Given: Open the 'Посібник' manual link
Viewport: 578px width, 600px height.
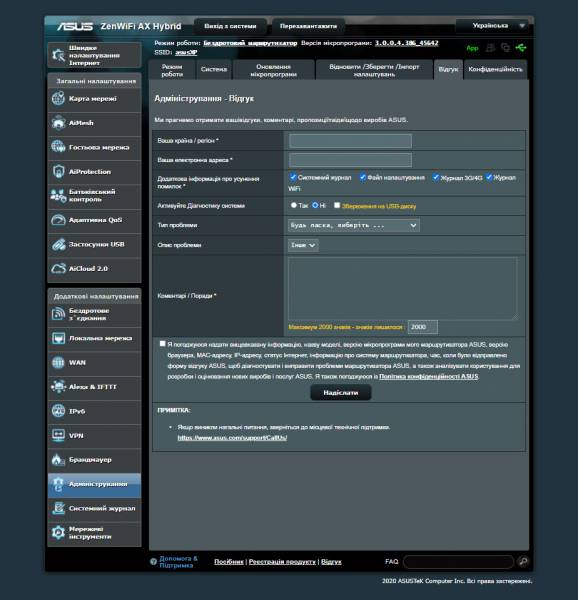Looking at the screenshot, I should pyautogui.click(x=229, y=562).
